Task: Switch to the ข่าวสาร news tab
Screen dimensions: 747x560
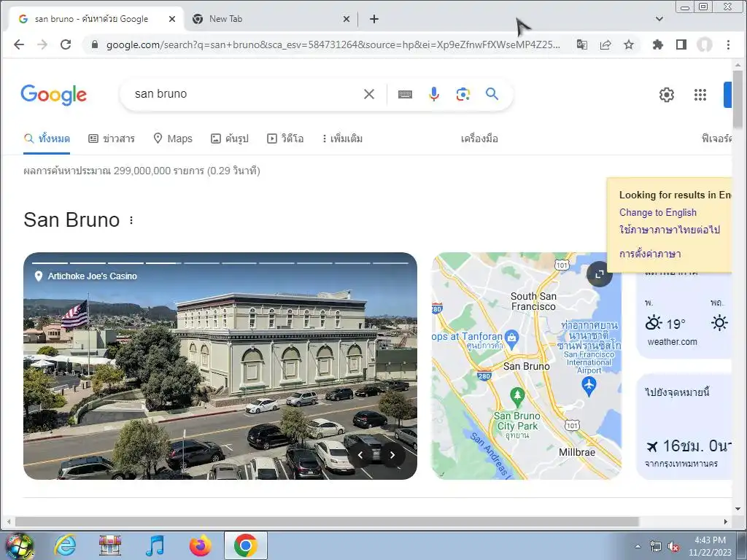Action: [112, 139]
